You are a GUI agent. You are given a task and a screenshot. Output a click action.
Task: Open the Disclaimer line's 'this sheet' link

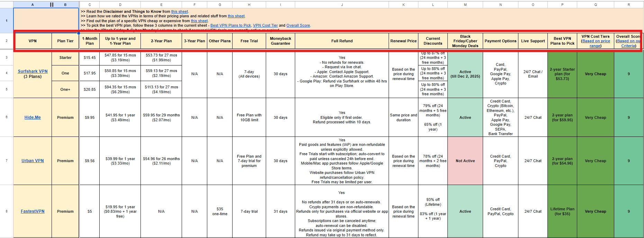pyautogui.click(x=180, y=11)
